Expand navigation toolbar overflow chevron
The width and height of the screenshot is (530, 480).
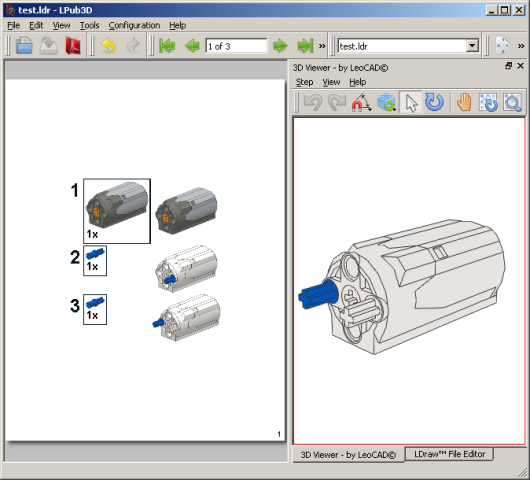[322, 46]
